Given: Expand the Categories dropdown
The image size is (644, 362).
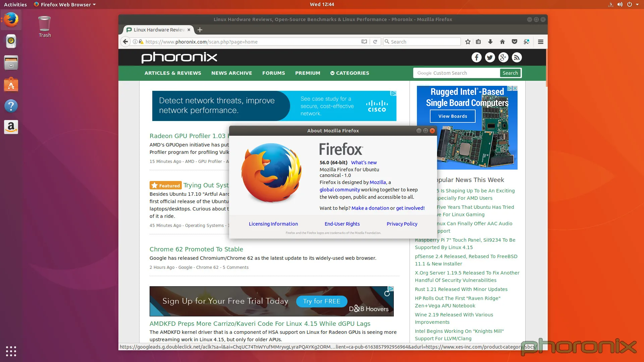Looking at the screenshot, I should click(350, 73).
